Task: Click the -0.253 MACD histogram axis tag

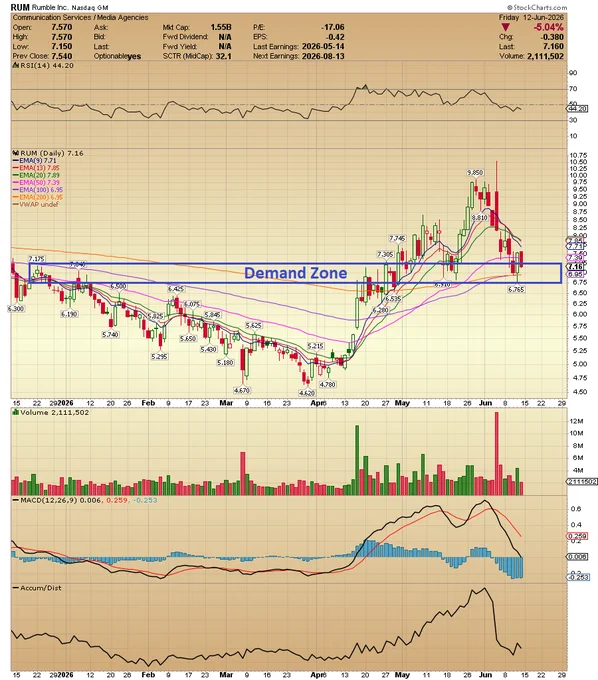Action: [x=578, y=577]
